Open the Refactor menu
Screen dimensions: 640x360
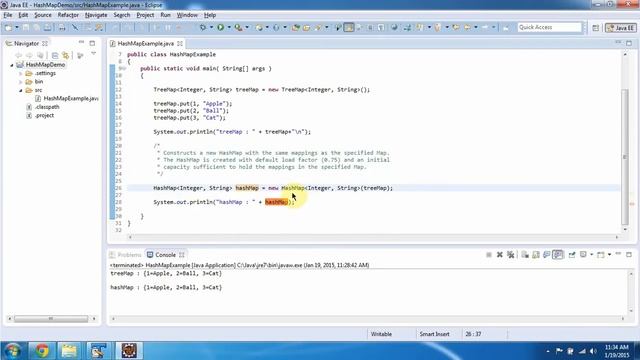pyautogui.click(x=68, y=15)
